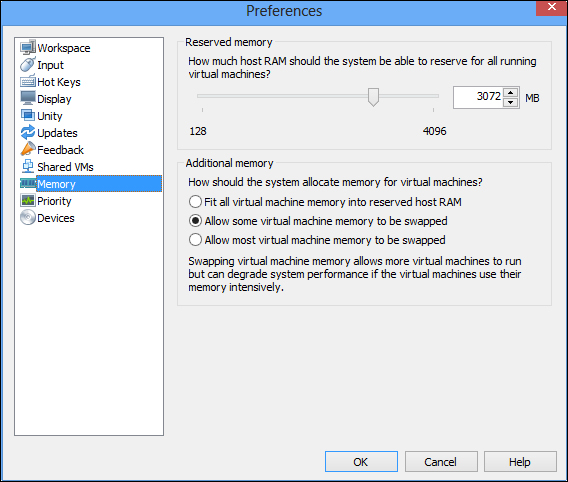Viewport: 568px width, 482px height.
Task: Select the Priority graph icon
Action: point(28,200)
